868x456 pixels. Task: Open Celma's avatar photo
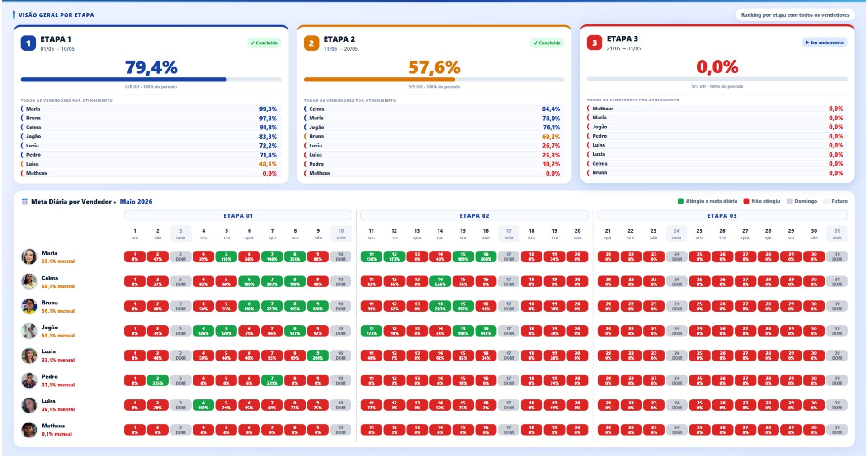(x=29, y=282)
